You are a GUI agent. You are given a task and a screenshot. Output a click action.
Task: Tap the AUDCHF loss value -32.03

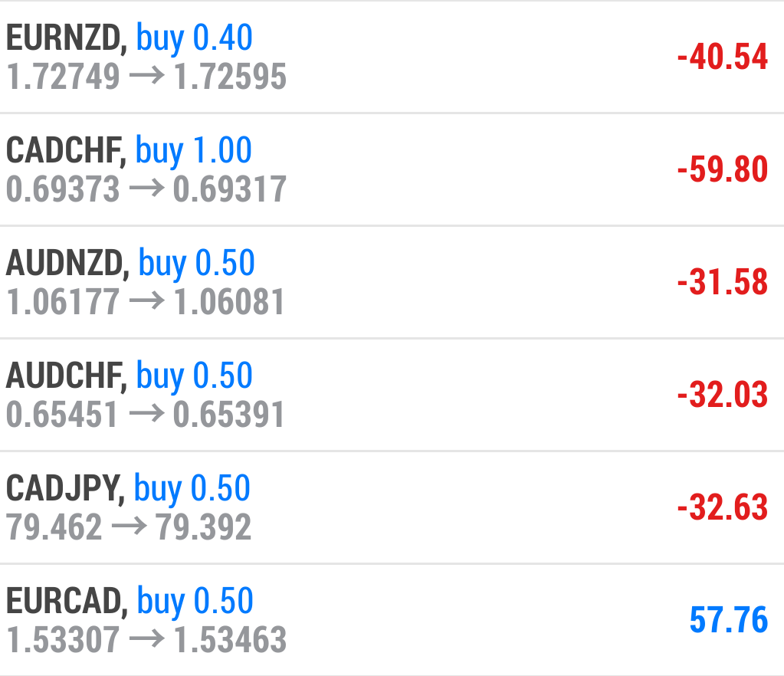point(722,395)
